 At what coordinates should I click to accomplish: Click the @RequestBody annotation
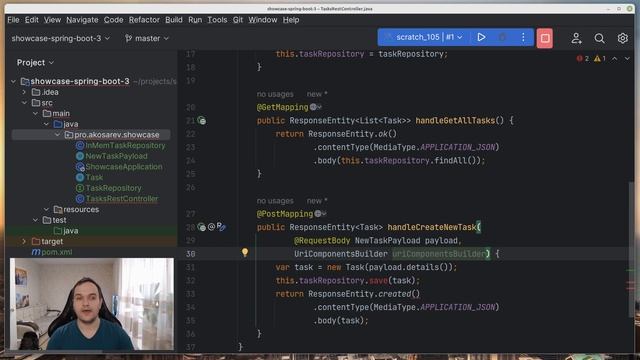click(x=322, y=240)
